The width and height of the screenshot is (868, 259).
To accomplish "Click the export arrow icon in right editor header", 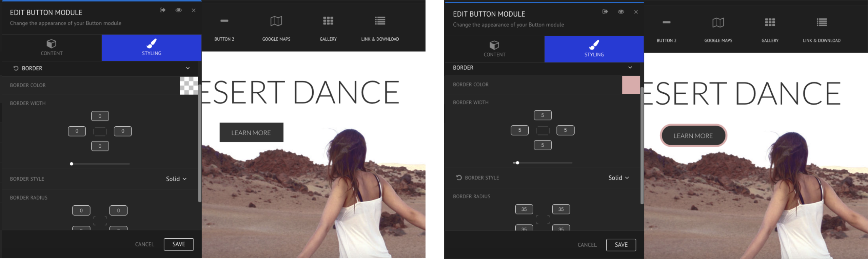I will coord(605,12).
